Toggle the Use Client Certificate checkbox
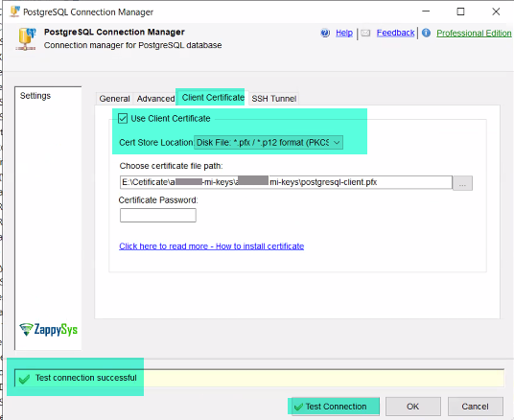The height and width of the screenshot is (420, 514). coord(123,118)
